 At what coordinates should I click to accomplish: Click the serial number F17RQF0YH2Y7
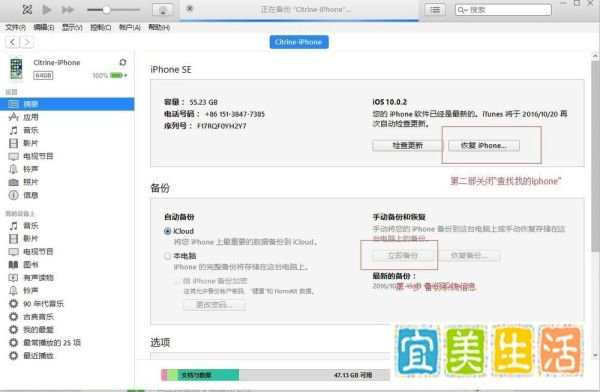click(222, 126)
